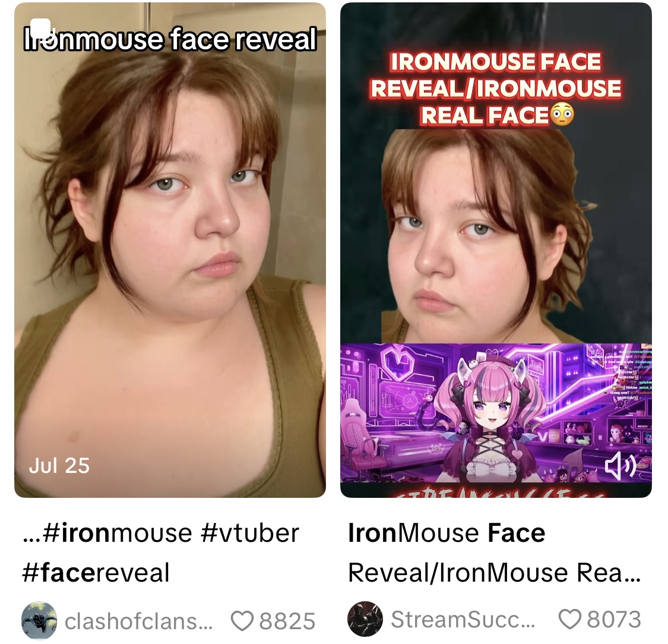Open the StreamSucc profile avatar
This screenshot has height=644, width=668.
pyautogui.click(x=365, y=619)
